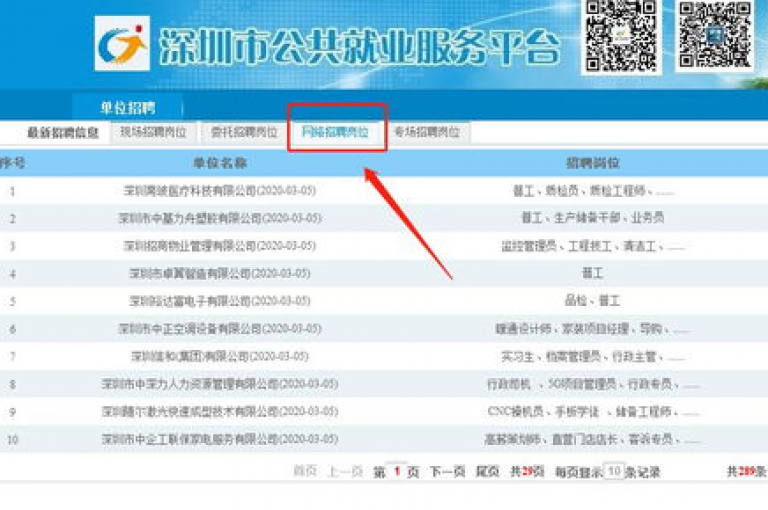Go to the first page (首页)
The width and height of the screenshot is (768, 510).
pyautogui.click(x=305, y=471)
